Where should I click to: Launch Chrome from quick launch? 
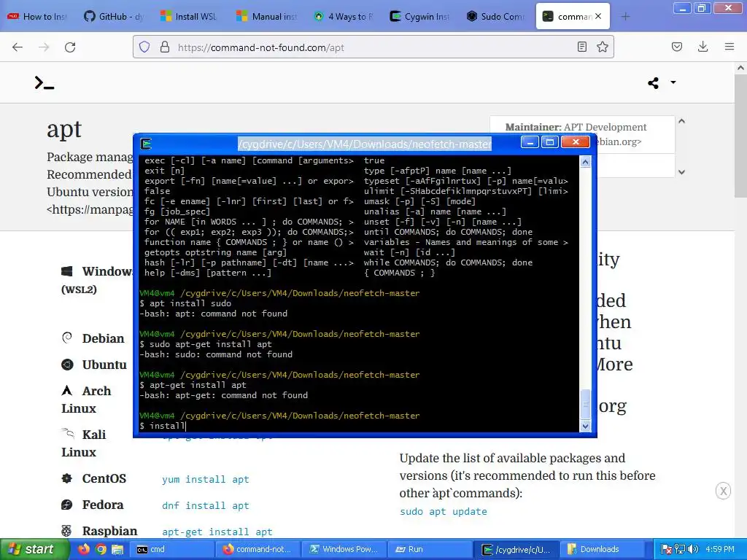(x=101, y=550)
